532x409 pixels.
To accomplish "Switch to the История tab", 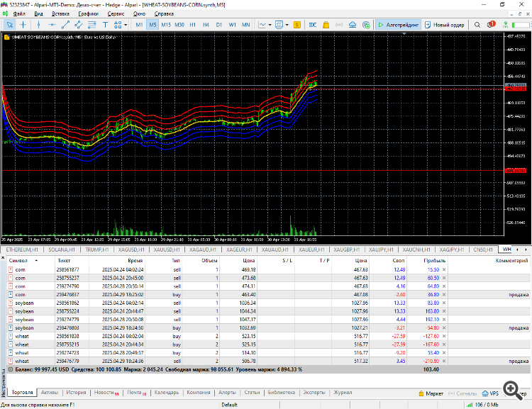I will [77, 392].
